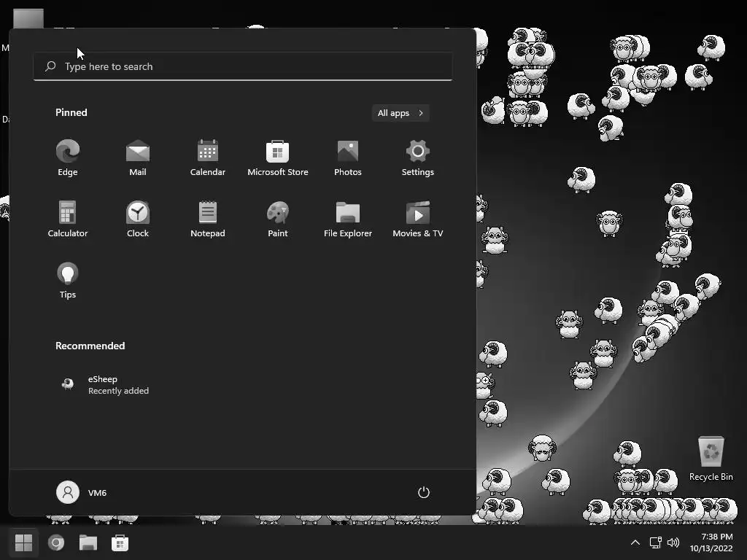Image resolution: width=747 pixels, height=560 pixels.
Task: Open the Paint app
Action: [278, 219]
